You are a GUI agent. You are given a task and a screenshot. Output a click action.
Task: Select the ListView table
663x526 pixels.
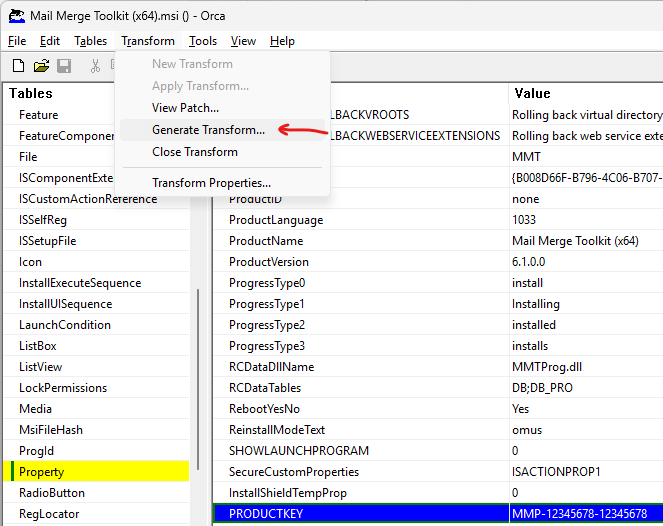point(40,367)
